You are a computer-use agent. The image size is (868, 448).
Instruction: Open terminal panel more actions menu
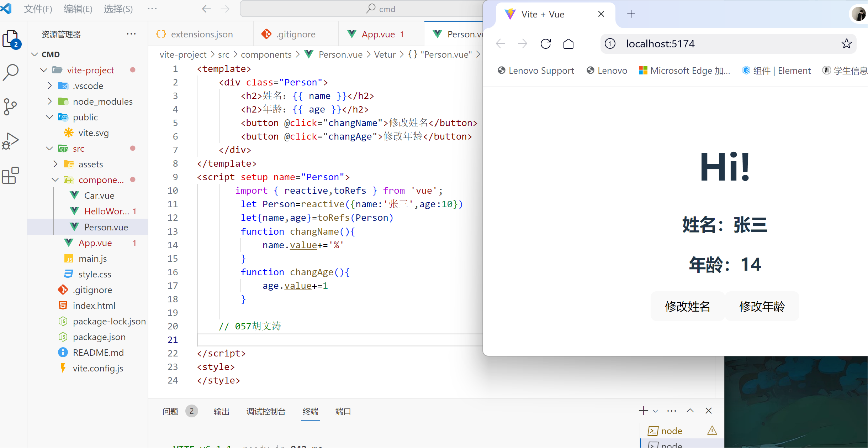tap(672, 411)
